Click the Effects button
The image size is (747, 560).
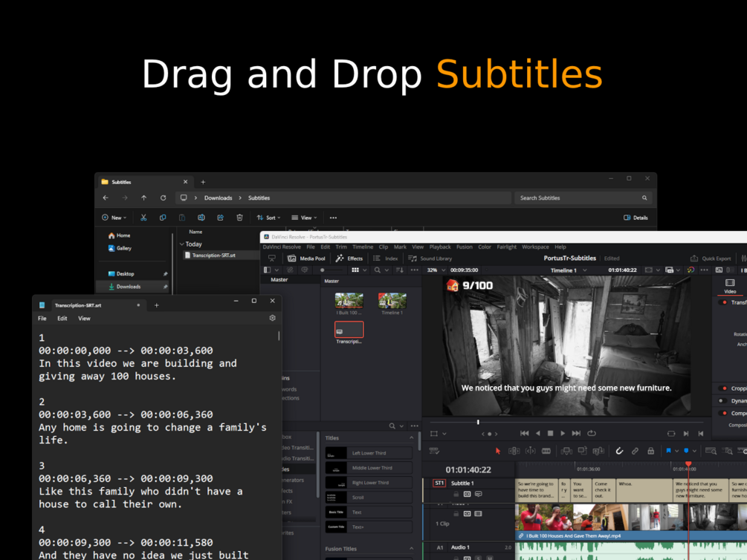(349, 258)
